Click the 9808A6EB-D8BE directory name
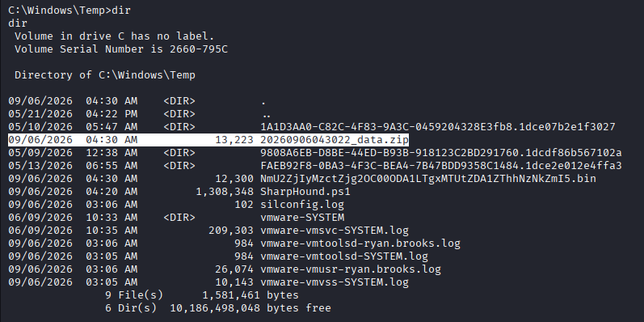644x322 pixels. (440, 153)
